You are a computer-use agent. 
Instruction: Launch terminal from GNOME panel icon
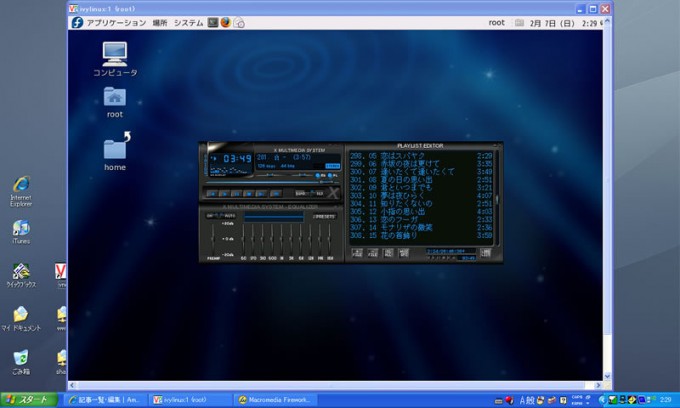(x=212, y=23)
